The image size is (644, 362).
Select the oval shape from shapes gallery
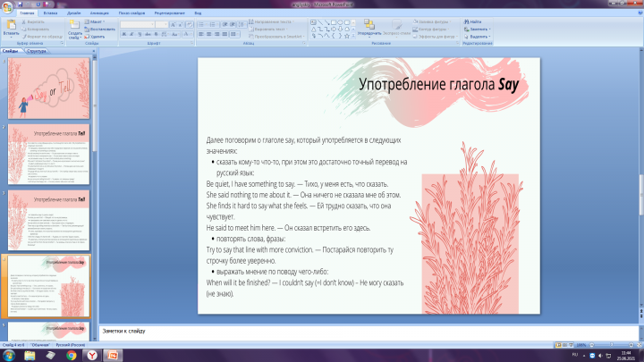[x=340, y=22]
